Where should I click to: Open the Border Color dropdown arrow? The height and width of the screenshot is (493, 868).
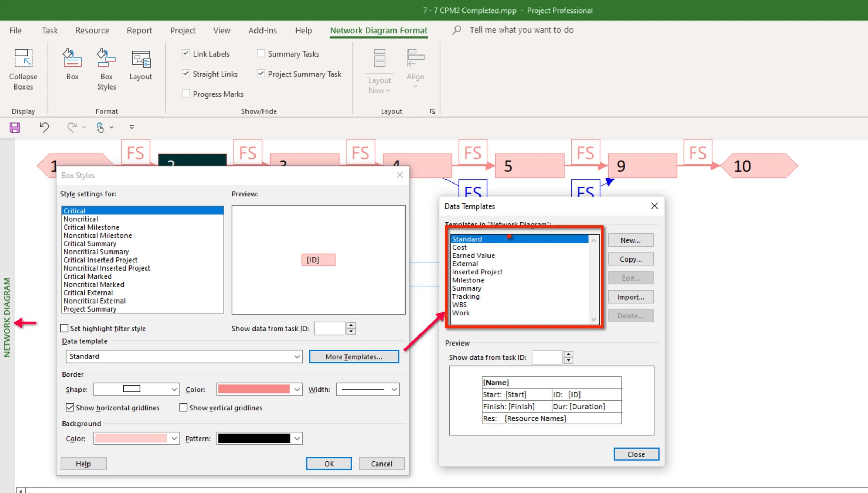[x=297, y=389]
